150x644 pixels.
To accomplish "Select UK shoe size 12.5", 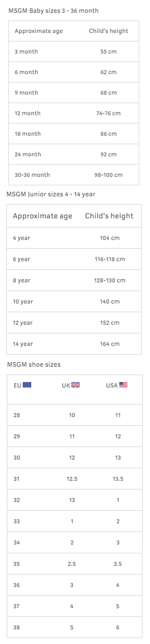I will tap(72, 479).
